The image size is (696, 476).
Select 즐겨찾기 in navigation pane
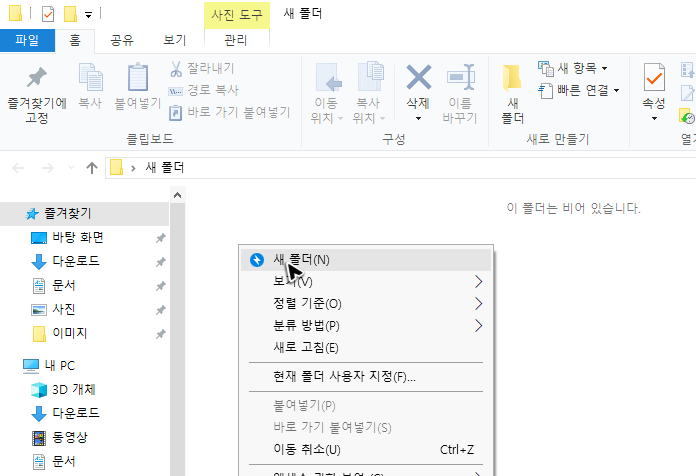tap(84, 214)
